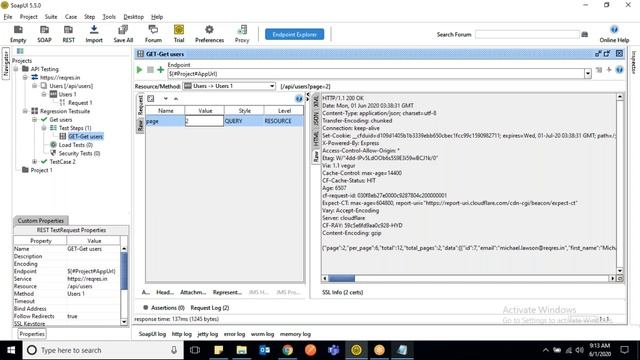This screenshot has width=640, height=360.
Task: Click the stop request square icon
Action: pos(150,70)
